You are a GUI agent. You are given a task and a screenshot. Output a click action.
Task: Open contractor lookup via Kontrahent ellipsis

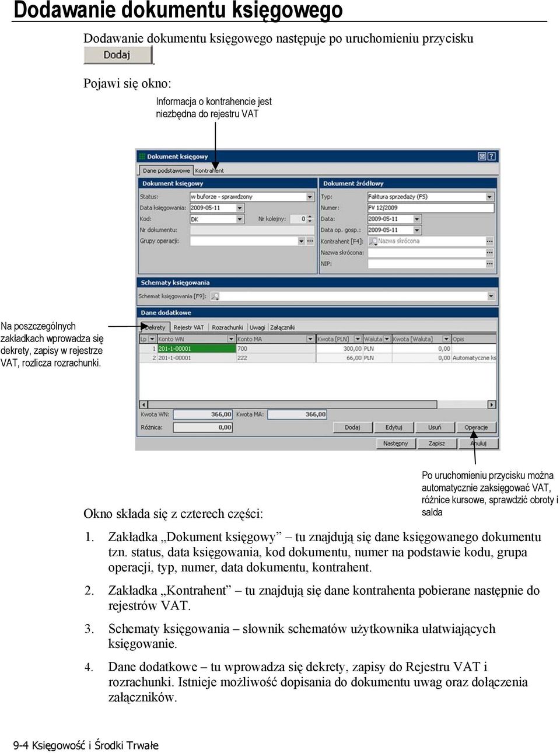point(490,241)
